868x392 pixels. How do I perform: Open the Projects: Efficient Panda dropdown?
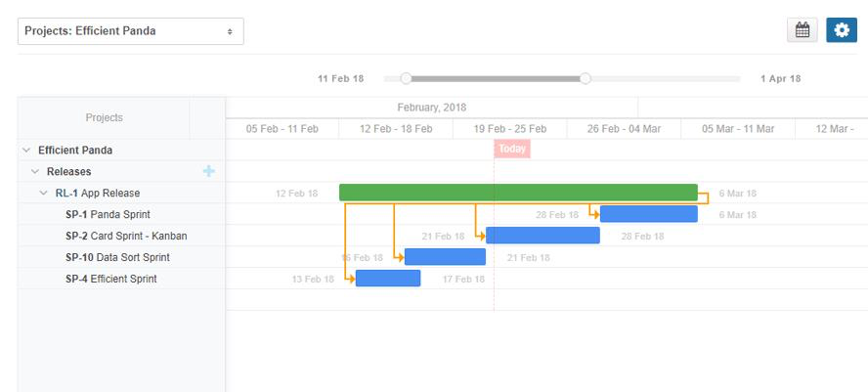131,31
